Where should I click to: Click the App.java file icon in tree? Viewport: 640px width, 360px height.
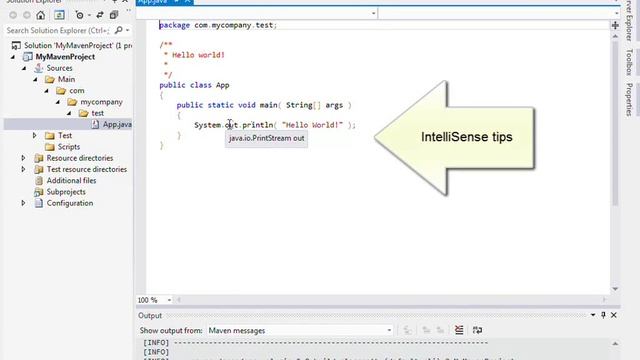[x=95, y=124]
